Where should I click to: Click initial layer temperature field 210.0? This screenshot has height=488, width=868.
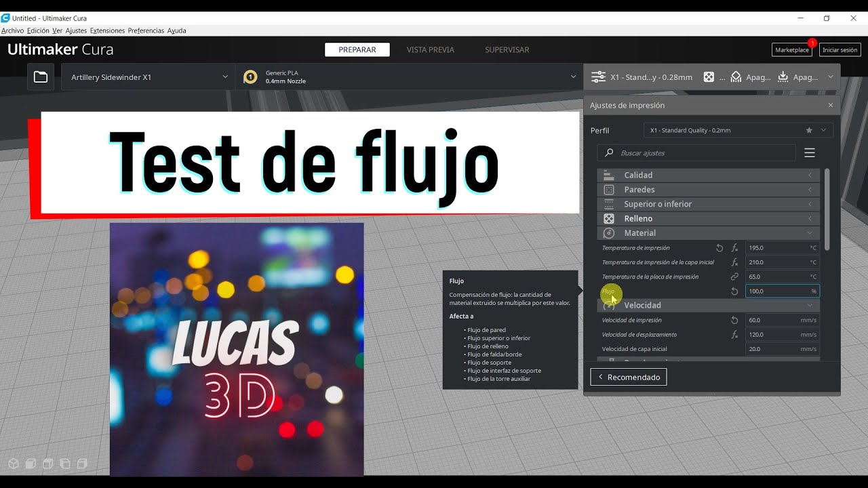tap(783, 262)
